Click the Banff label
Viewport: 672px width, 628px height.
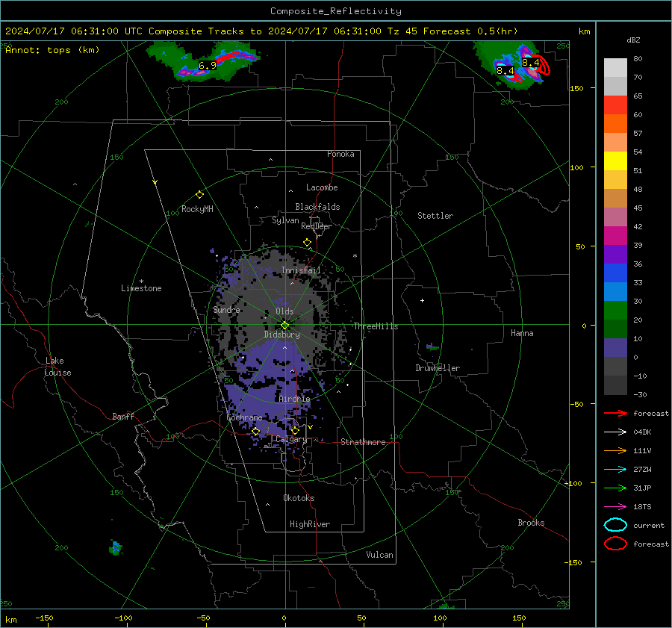click(123, 416)
